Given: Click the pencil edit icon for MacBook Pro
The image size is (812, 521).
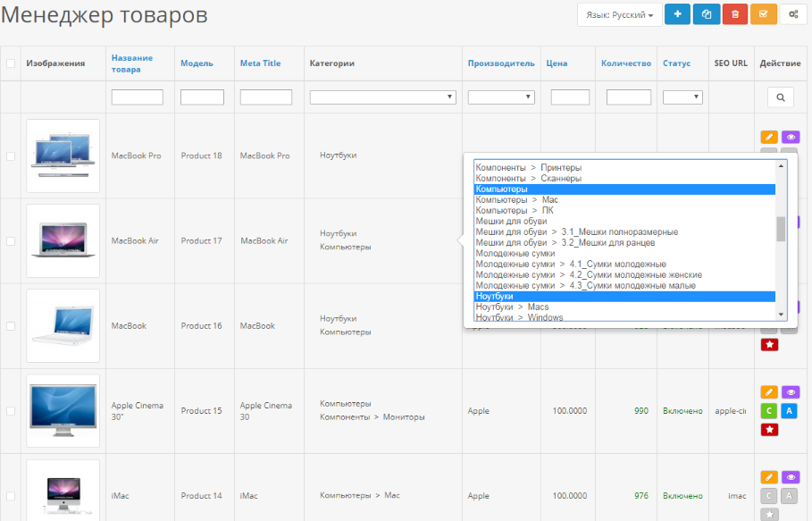Looking at the screenshot, I should (x=769, y=137).
